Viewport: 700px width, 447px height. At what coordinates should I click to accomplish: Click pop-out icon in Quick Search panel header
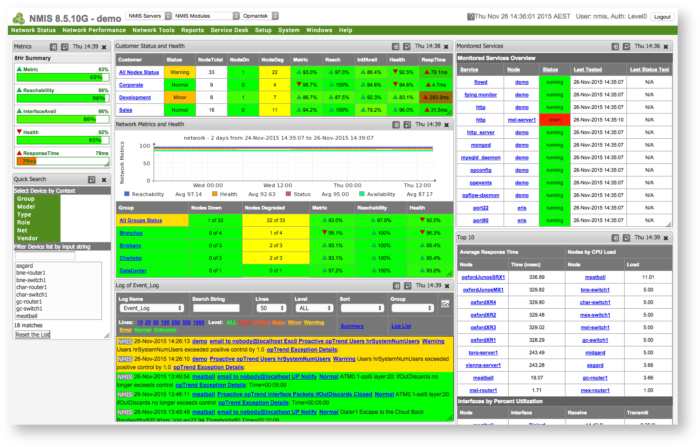pyautogui.click(x=92, y=180)
